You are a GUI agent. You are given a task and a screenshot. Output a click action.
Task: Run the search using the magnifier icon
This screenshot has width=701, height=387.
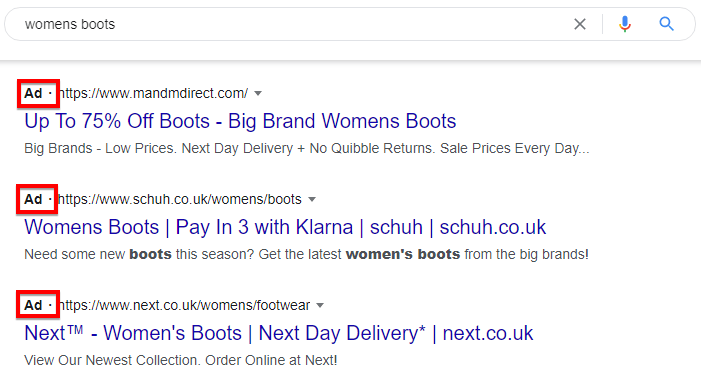(x=666, y=24)
